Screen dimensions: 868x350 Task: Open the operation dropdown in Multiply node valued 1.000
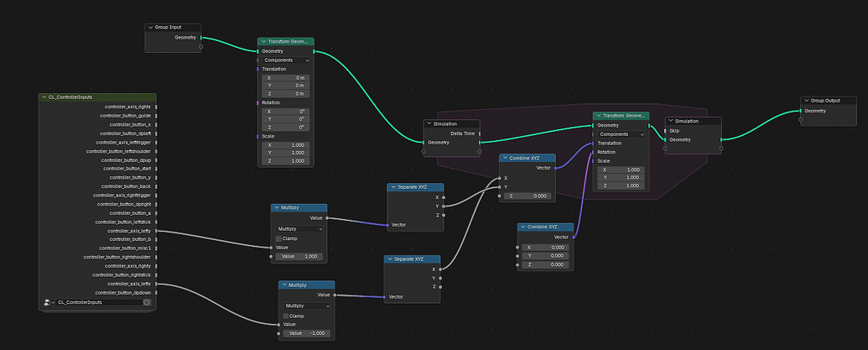coord(299,229)
